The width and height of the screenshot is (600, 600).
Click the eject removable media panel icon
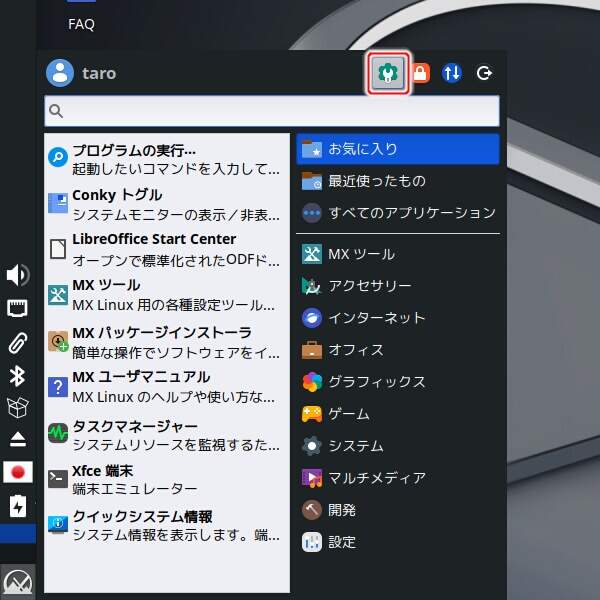[x=17, y=439]
